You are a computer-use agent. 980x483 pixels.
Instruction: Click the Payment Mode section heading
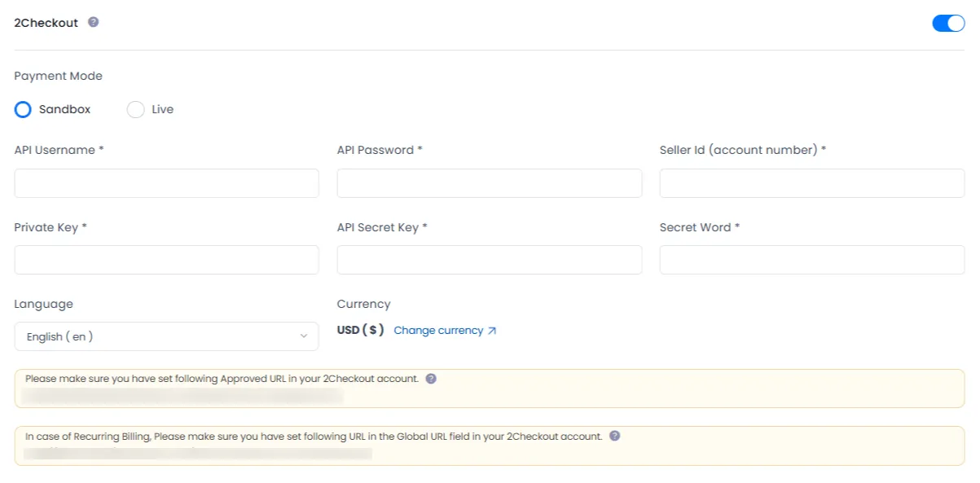pos(58,76)
